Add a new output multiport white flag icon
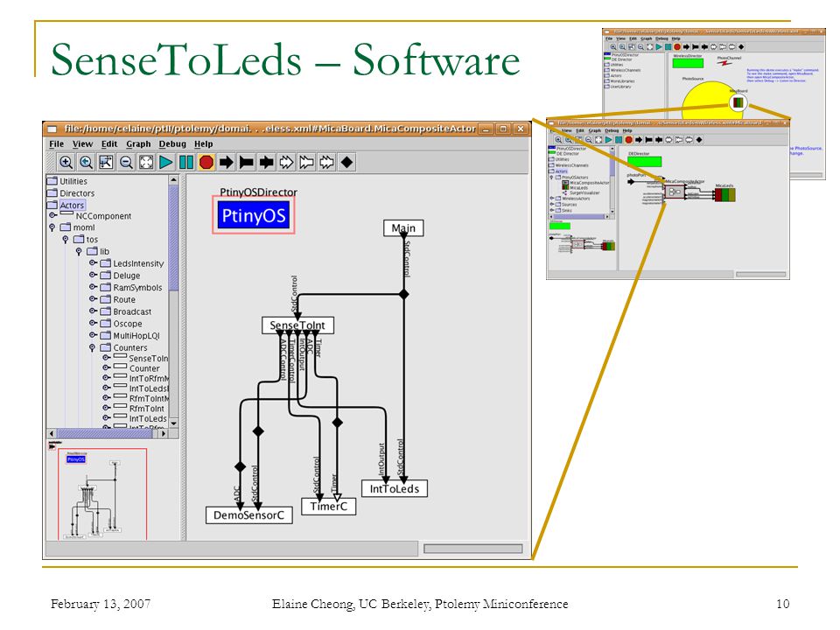The height and width of the screenshot is (630, 840). tap(307, 162)
